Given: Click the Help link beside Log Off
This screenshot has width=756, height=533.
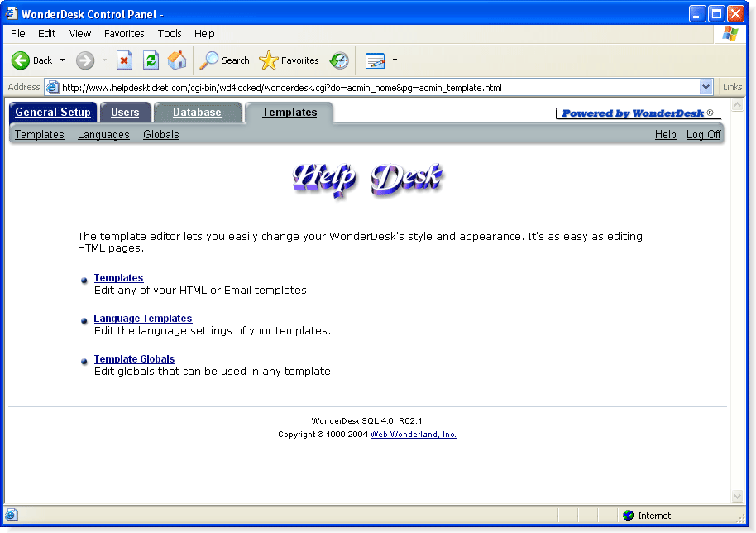Looking at the screenshot, I should click(x=665, y=135).
